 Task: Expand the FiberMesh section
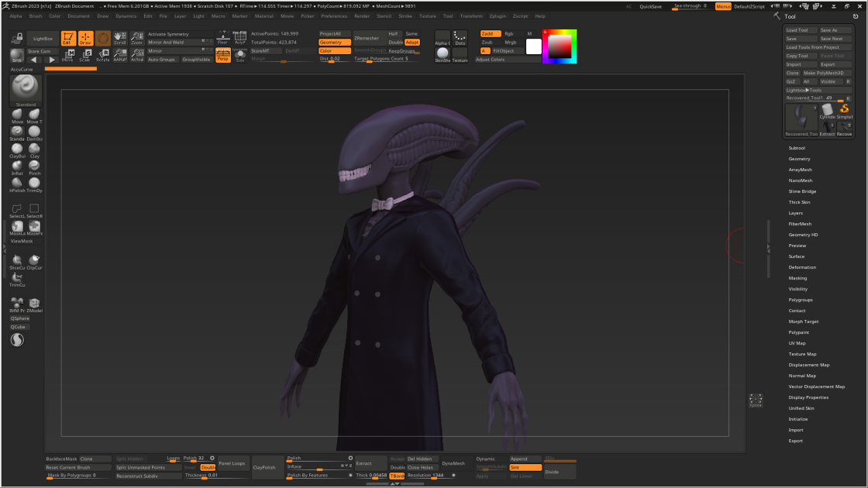pos(800,224)
